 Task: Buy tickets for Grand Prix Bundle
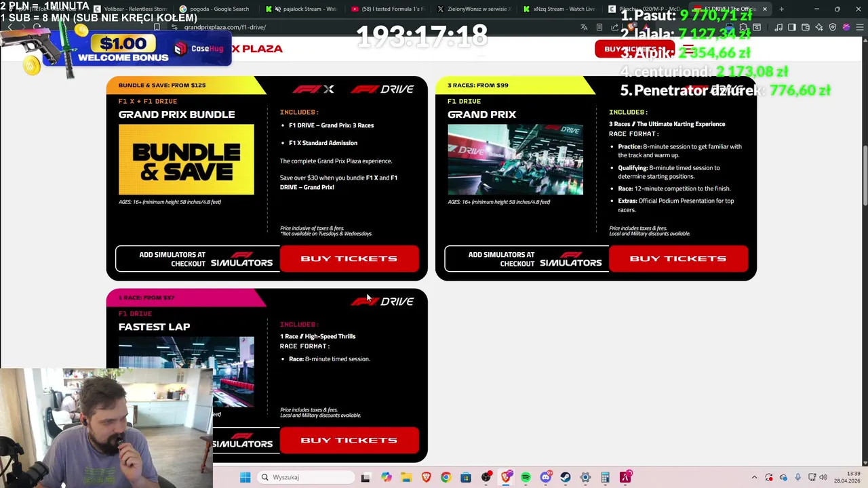pyautogui.click(x=349, y=258)
